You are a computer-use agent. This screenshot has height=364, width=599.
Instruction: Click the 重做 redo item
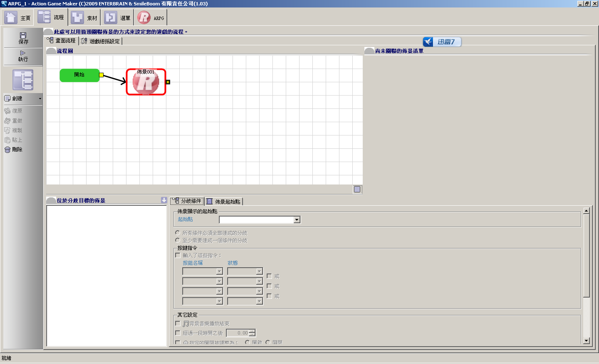(13, 121)
